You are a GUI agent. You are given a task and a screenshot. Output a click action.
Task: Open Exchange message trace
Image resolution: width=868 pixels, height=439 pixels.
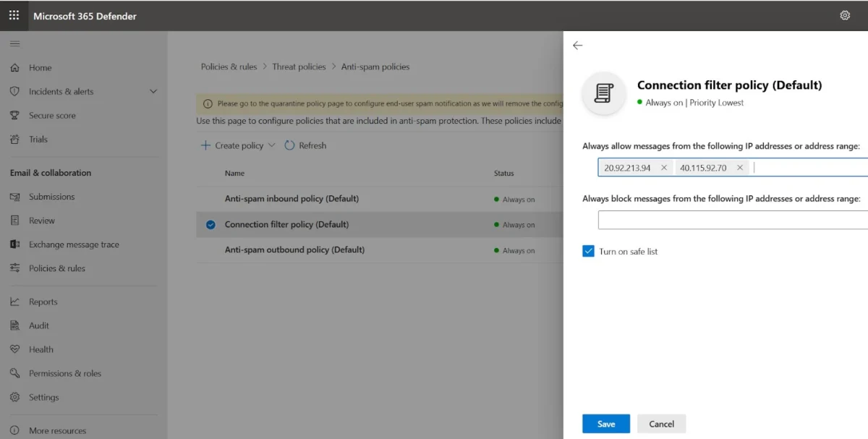74,244
